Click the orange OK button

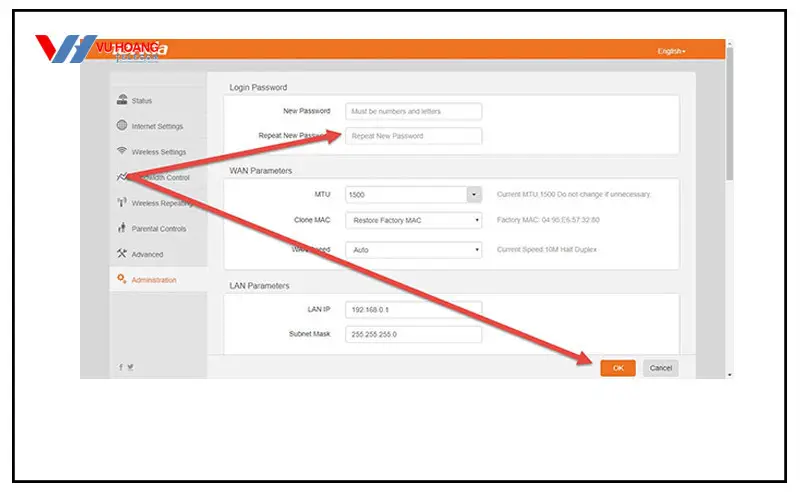tap(618, 368)
